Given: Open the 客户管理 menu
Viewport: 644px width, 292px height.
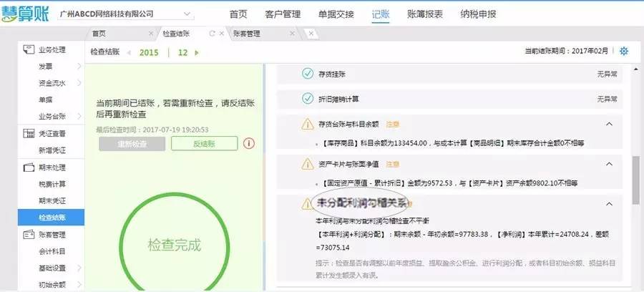Looking at the screenshot, I should point(283,14).
